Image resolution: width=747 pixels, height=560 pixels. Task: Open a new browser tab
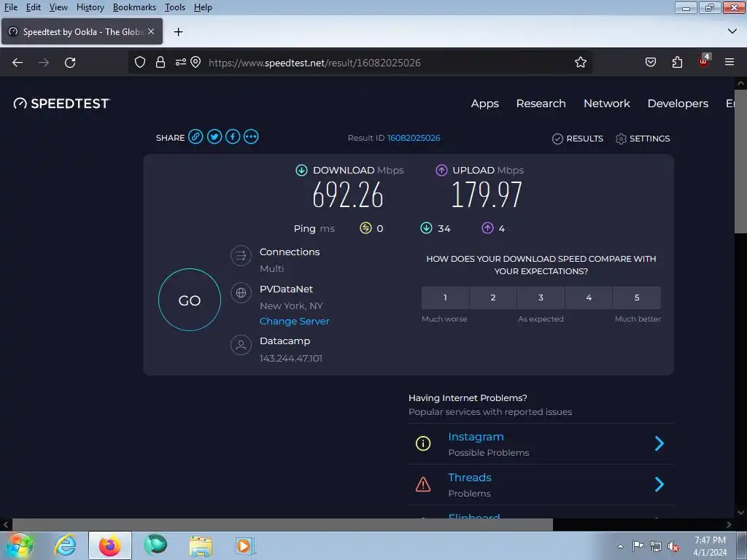[178, 32]
